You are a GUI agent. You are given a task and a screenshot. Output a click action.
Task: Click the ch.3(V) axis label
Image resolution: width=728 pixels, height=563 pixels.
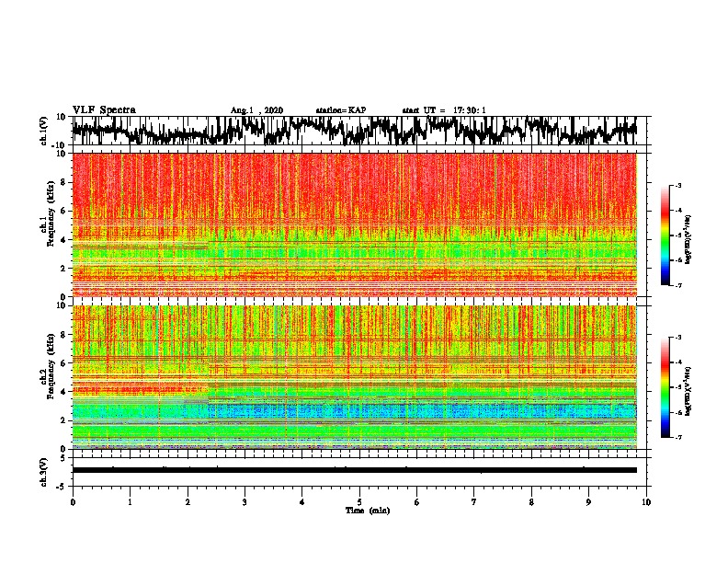[44, 472]
